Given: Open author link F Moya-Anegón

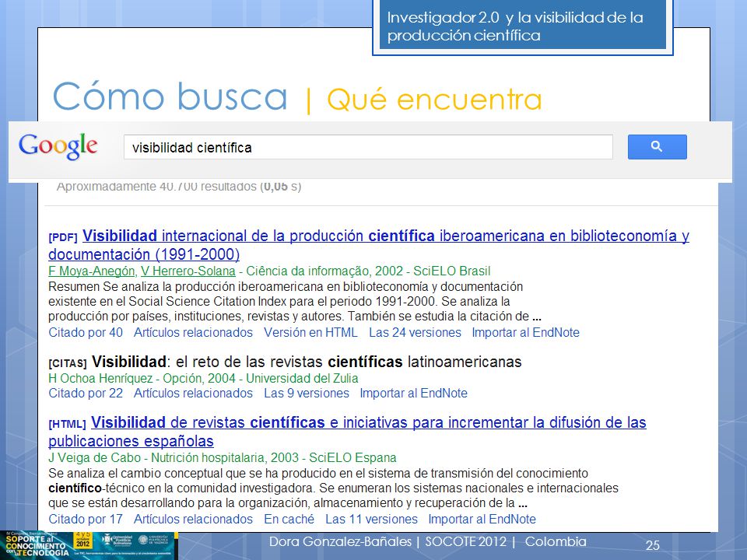Looking at the screenshot, I should pos(93,271).
